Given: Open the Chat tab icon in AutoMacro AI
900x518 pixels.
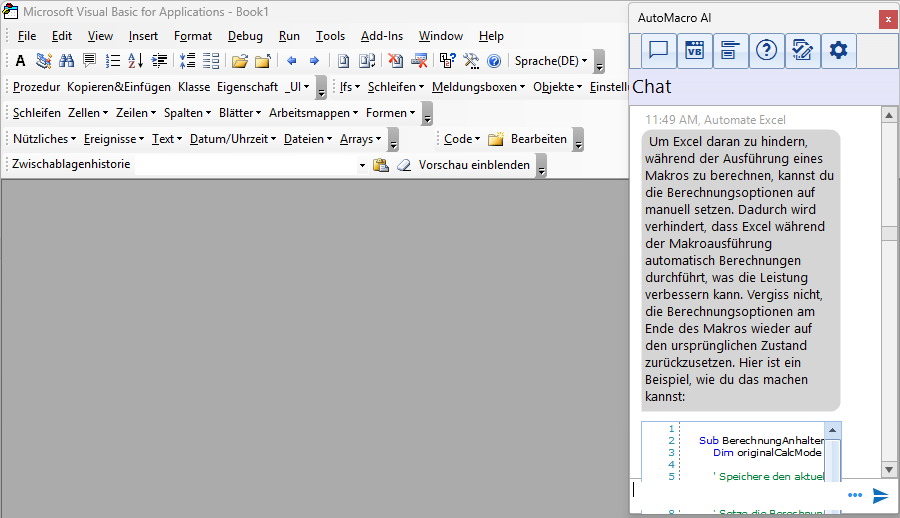Looking at the screenshot, I should pos(657,51).
